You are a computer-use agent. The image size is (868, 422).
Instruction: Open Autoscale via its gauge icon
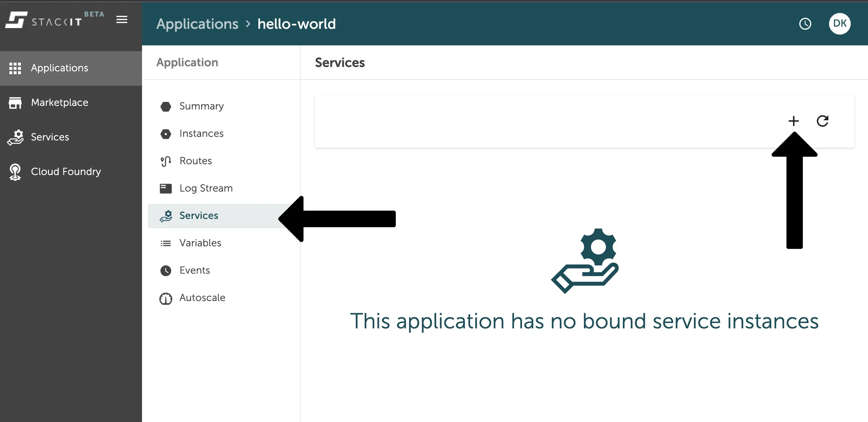[x=166, y=298]
